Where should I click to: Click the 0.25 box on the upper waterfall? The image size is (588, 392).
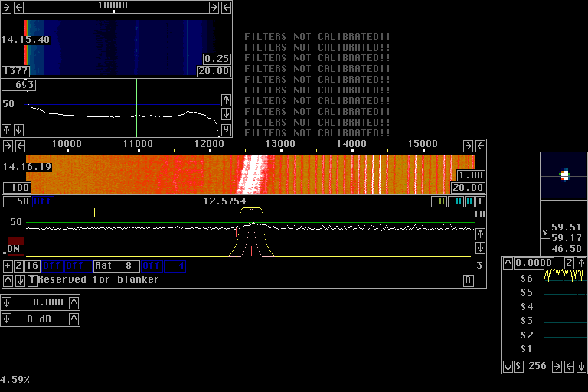click(x=217, y=59)
